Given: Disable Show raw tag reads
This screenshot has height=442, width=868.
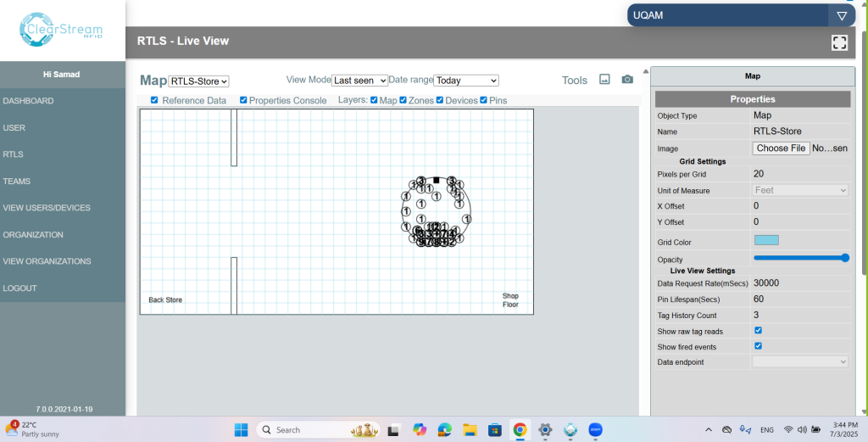Looking at the screenshot, I should pos(758,331).
